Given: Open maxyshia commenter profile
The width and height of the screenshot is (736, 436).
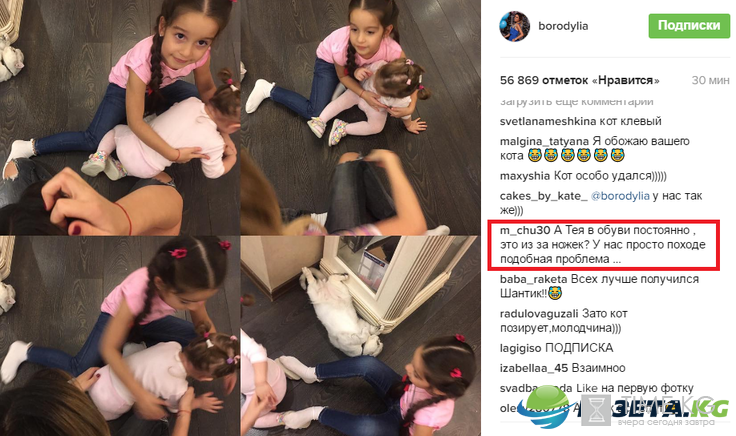Looking at the screenshot, I should coord(525,176).
